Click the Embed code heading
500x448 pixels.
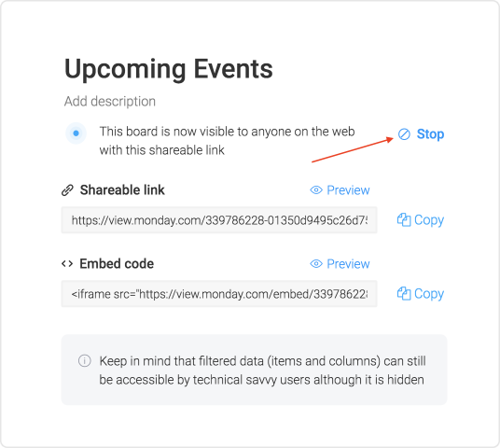(117, 264)
